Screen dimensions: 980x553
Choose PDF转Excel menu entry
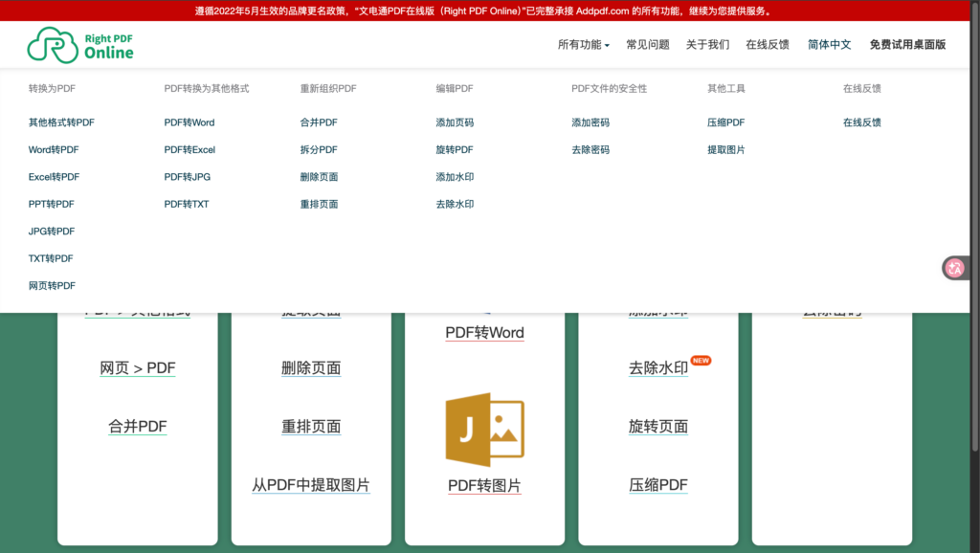pos(190,149)
